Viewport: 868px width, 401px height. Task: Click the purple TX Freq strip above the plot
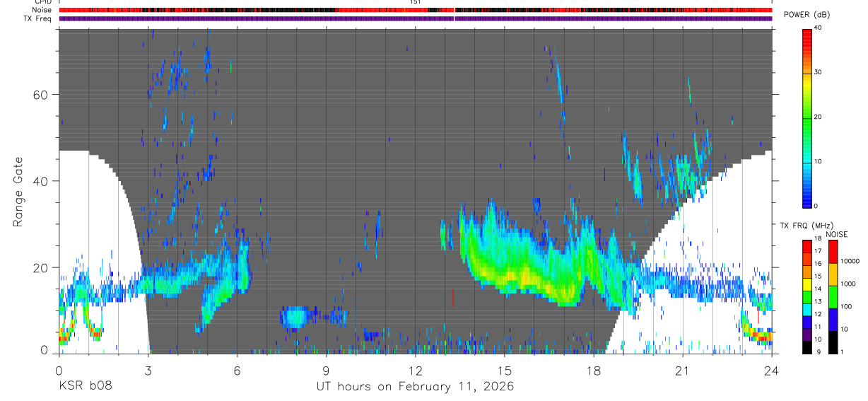pyautogui.click(x=416, y=18)
